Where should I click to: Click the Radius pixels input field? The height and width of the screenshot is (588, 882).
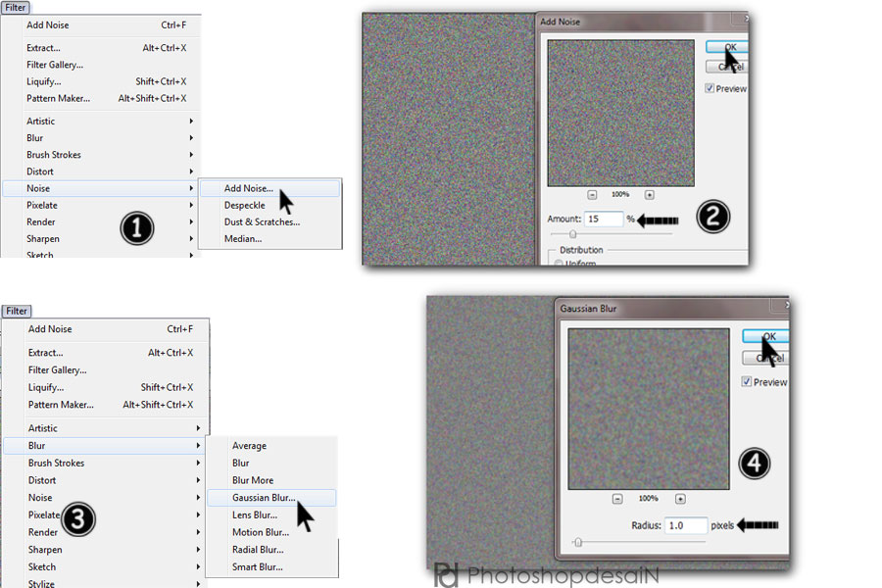tap(685, 525)
